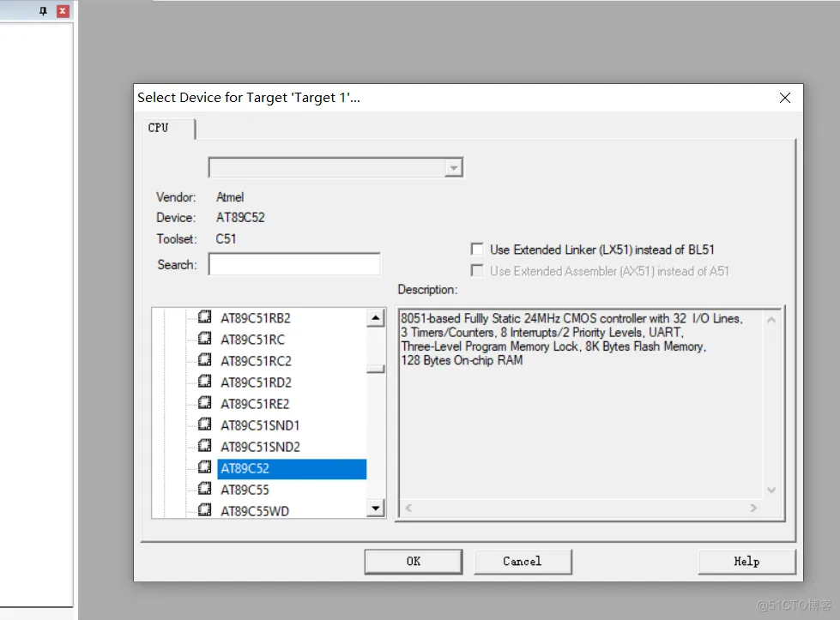Click the chip icon beside AT89C51RC
This screenshot has width=840, height=620.
pyautogui.click(x=204, y=339)
